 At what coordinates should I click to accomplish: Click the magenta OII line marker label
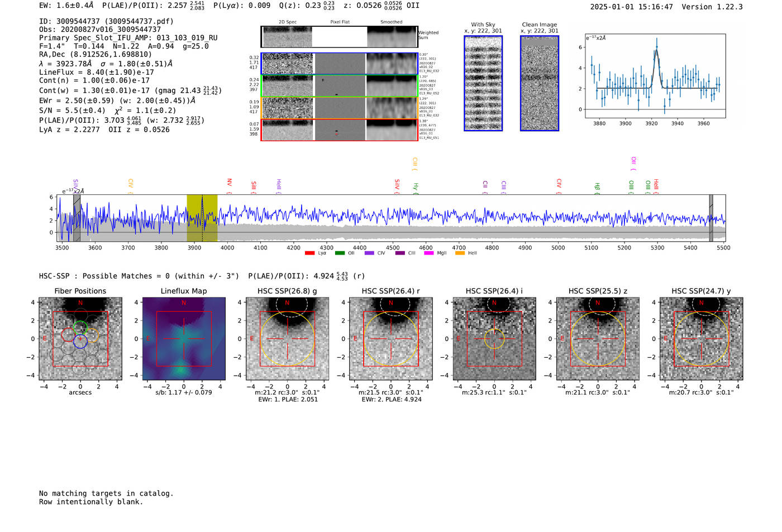coord(633,164)
